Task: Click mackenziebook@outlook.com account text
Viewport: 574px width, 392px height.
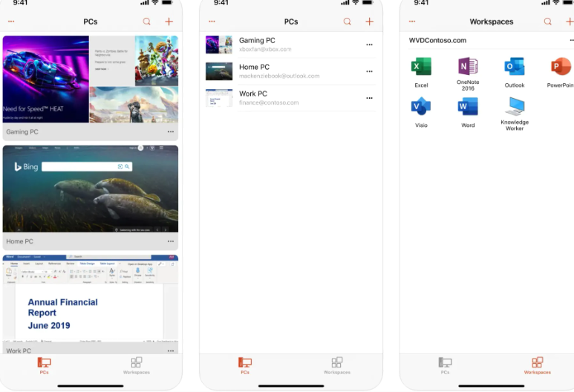Action: click(x=279, y=76)
